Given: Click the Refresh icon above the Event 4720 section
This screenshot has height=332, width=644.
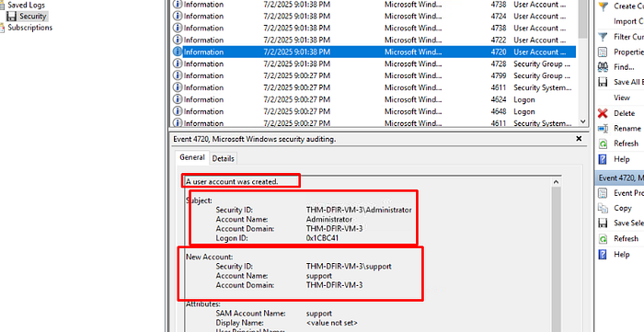Looking at the screenshot, I should (x=603, y=143).
